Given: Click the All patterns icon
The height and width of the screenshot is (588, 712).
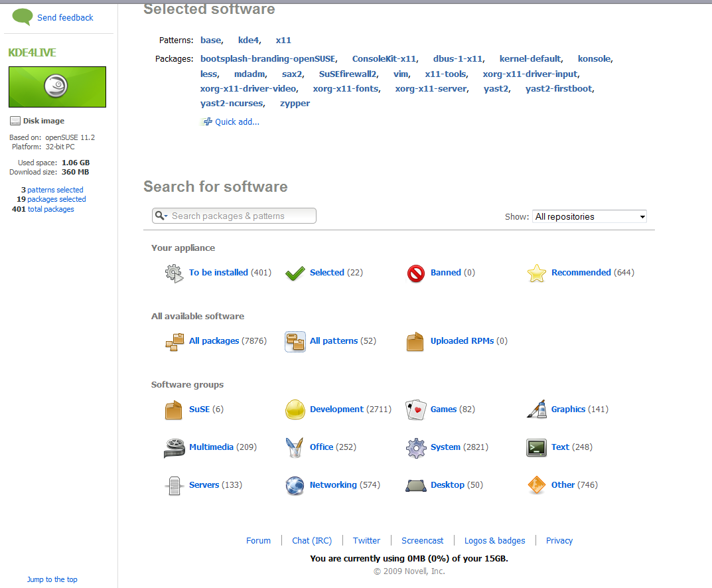Looking at the screenshot, I should [x=295, y=342].
